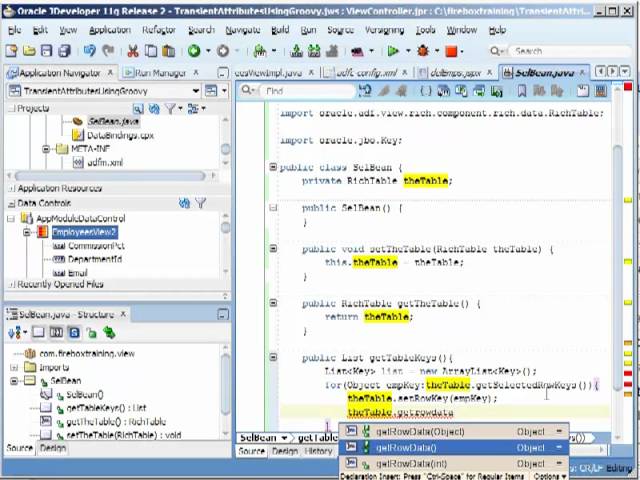640x480 pixels.
Task: Collapse the getTableKeys method code fold
Action: coord(273,357)
